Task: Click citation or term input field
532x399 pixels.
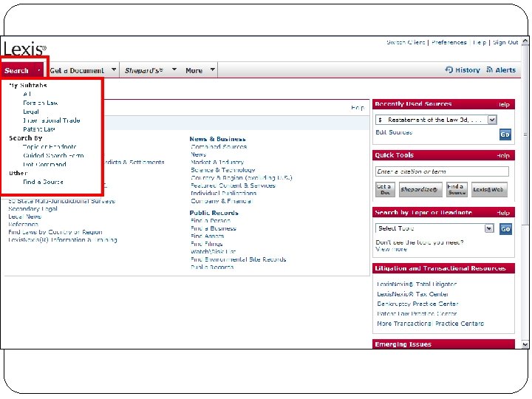Action: (x=442, y=171)
